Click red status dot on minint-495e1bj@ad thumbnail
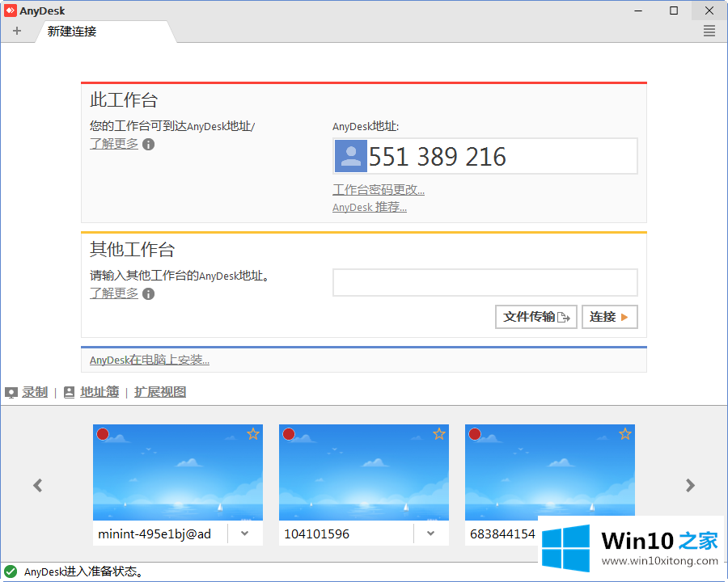728x582 pixels. 103,434
